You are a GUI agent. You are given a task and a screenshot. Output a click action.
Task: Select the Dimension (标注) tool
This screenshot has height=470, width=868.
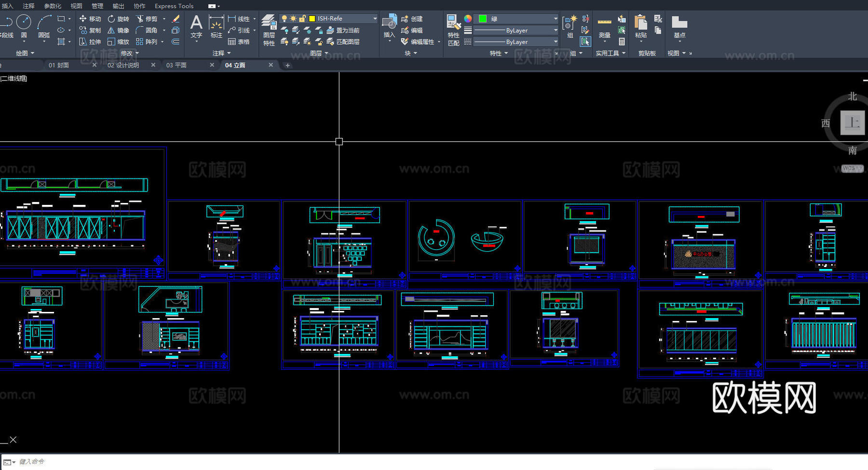click(x=216, y=26)
